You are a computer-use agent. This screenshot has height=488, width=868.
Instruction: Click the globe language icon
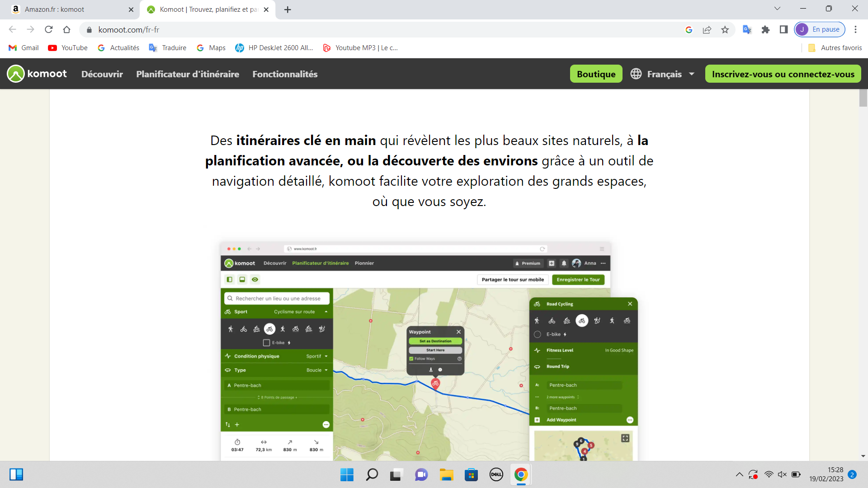point(636,74)
